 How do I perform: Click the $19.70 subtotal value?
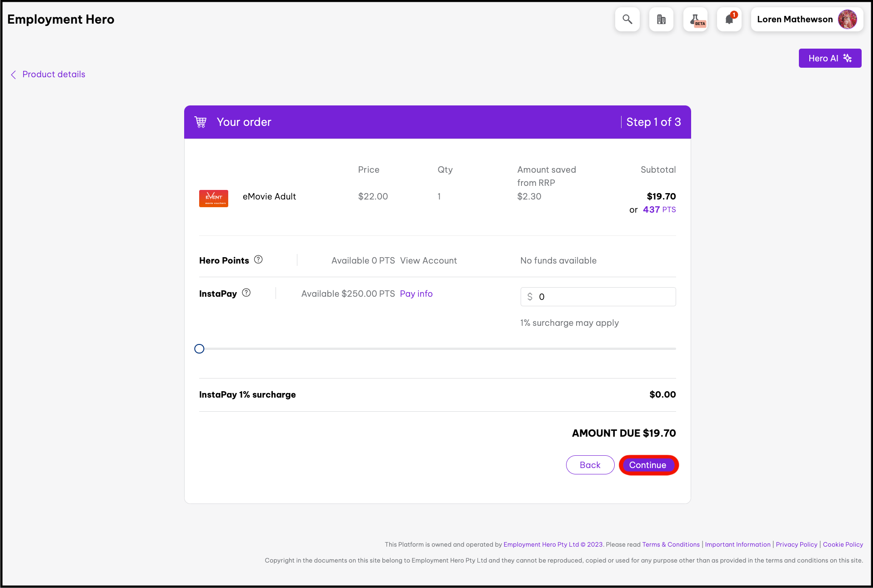click(661, 196)
